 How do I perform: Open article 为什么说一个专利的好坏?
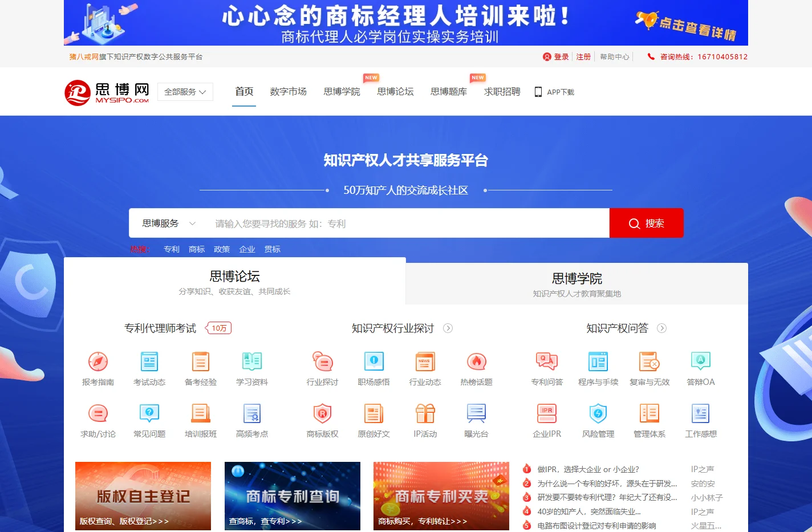[x=607, y=484]
